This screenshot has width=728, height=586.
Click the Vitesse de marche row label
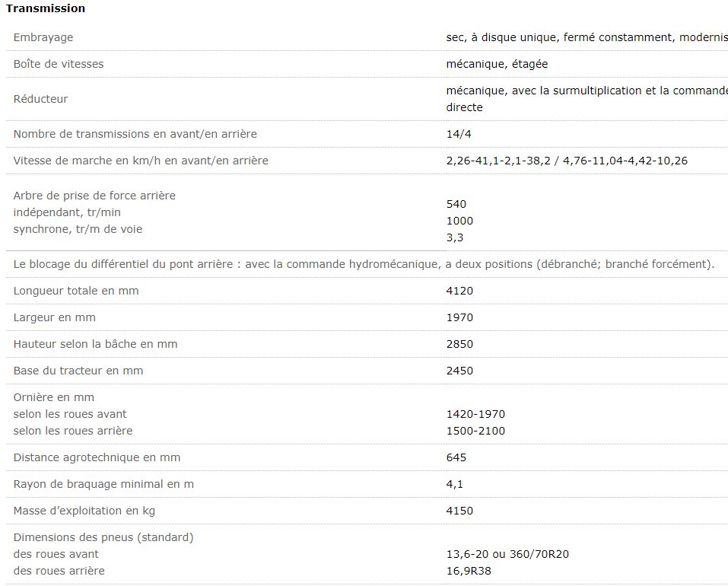pyautogui.click(x=141, y=161)
